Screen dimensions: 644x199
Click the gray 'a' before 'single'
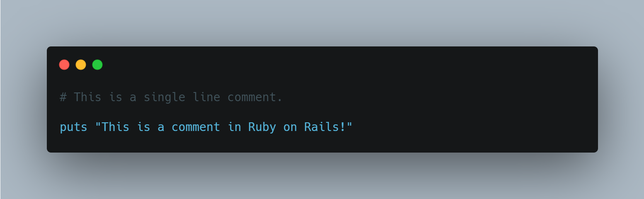(x=133, y=97)
